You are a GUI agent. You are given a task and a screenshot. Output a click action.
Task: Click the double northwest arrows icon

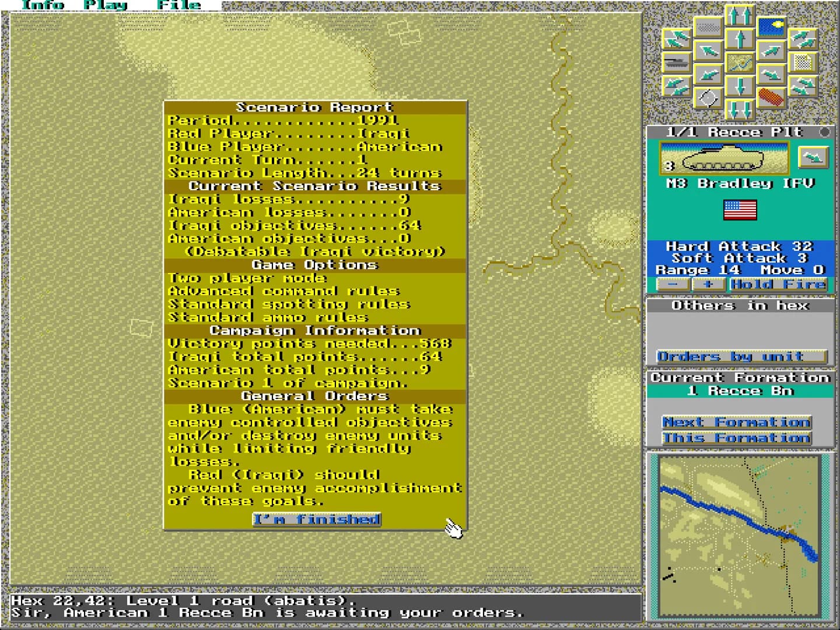(677, 39)
